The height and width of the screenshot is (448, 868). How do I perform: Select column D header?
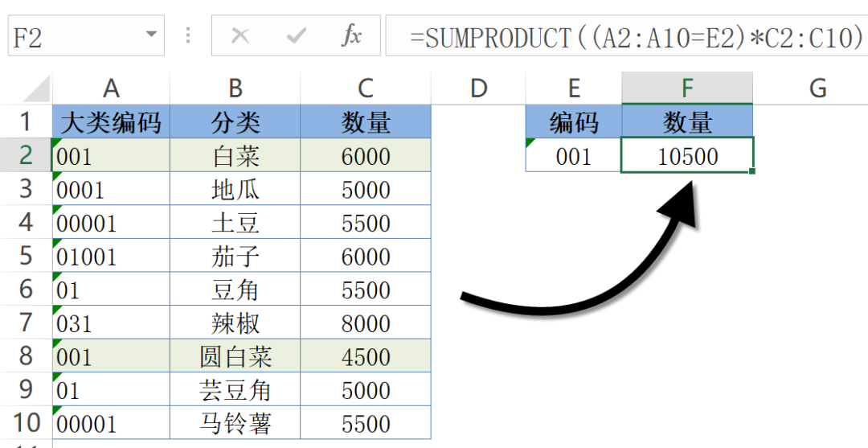[478, 88]
